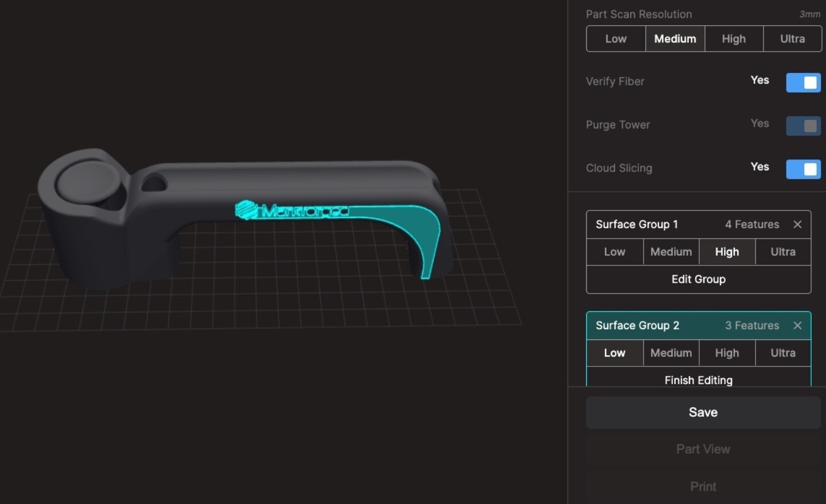Set Part Scan Resolution to High

[734, 39]
